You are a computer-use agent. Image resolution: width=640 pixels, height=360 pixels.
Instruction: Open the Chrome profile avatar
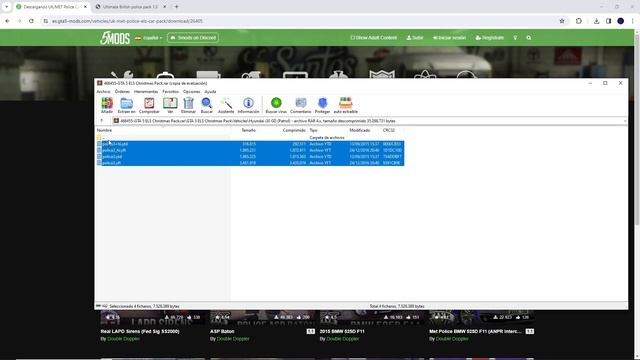(620, 21)
